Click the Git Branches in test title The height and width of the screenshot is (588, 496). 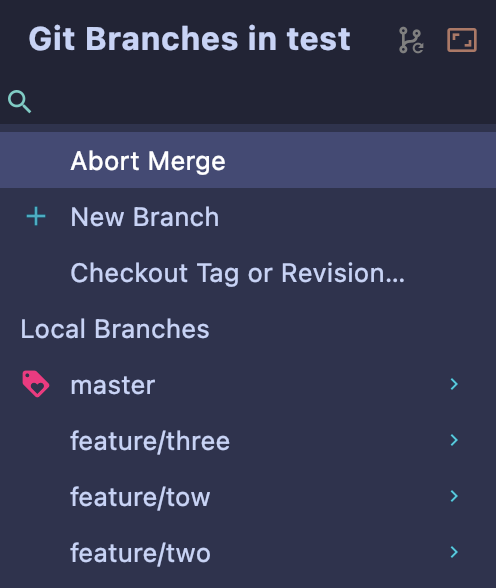tap(189, 39)
